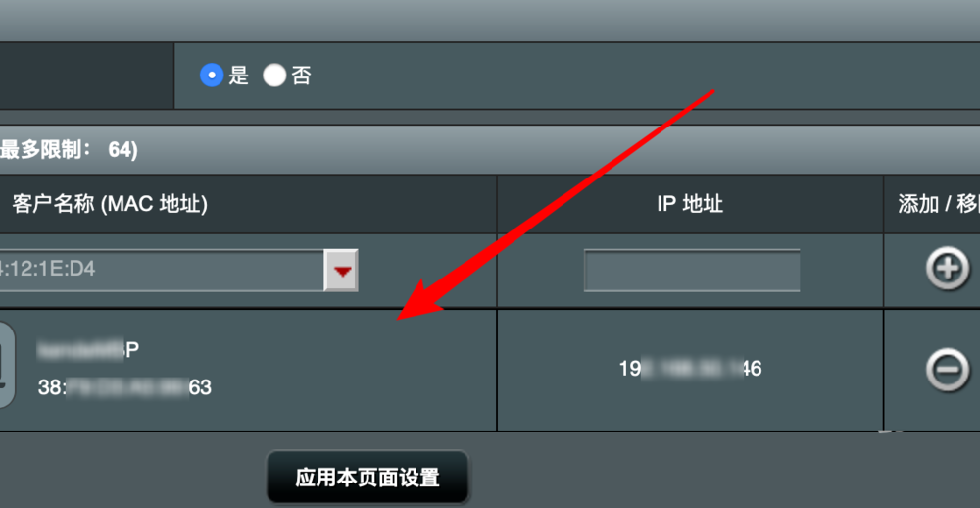
Task: Click the 否 label text
Action: pos(301,76)
